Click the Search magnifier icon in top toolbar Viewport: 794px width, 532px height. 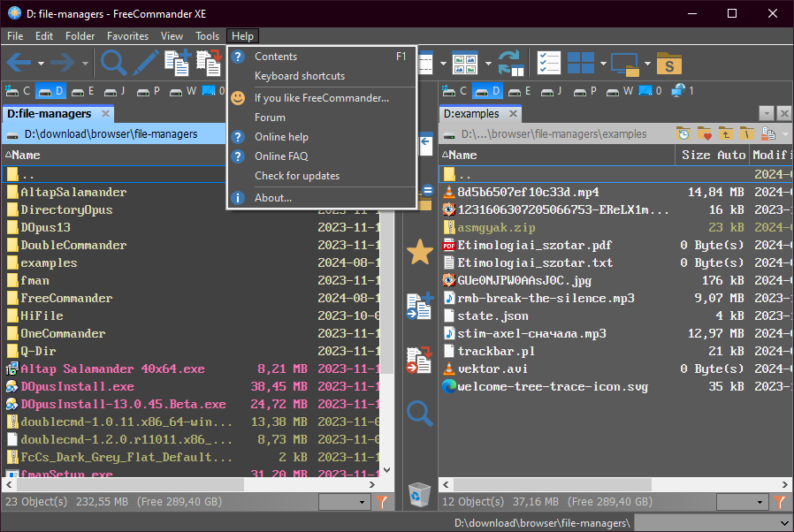click(113, 63)
